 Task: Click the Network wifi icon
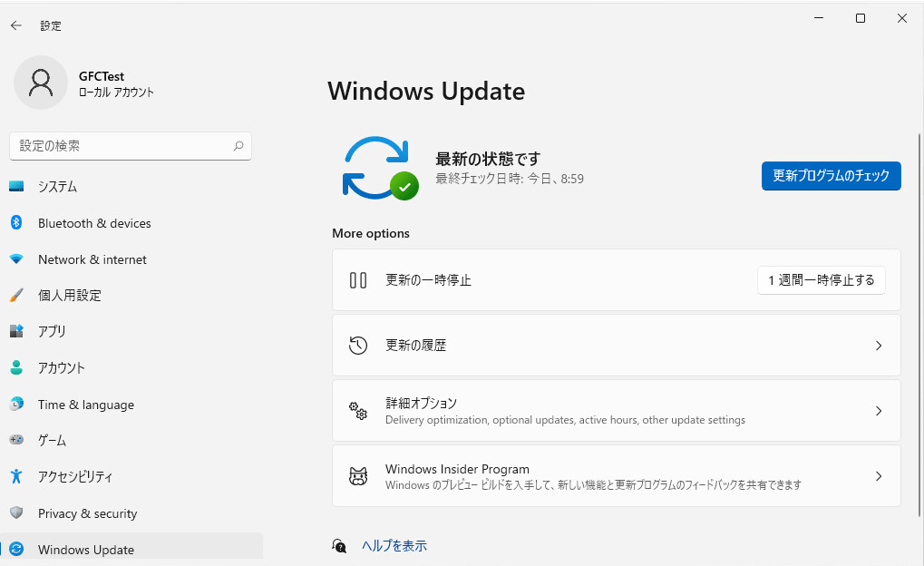tap(16, 259)
